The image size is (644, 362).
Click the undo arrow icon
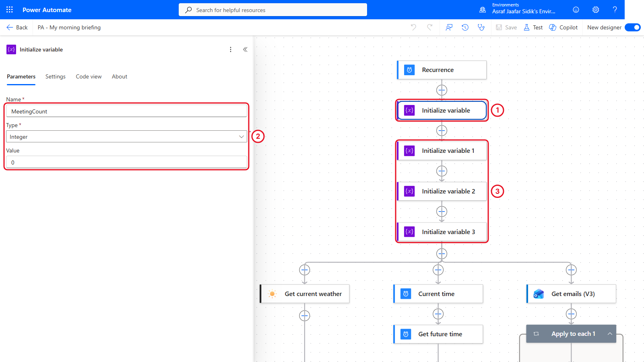[413, 27]
